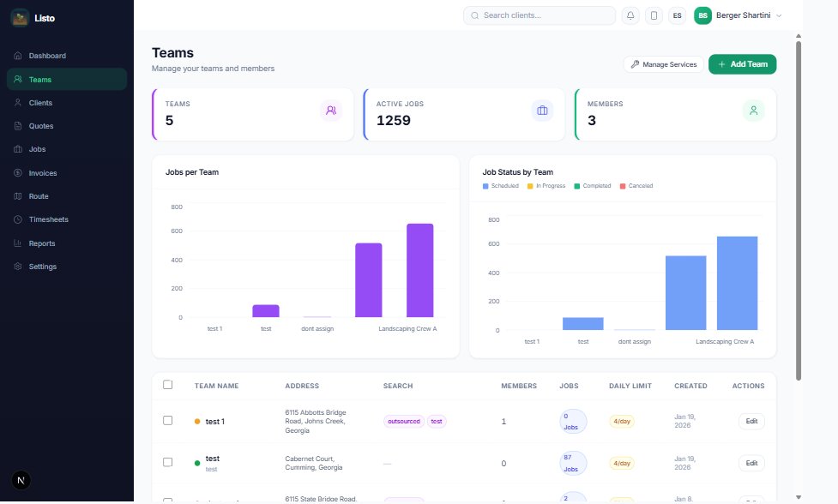
Task: Click the Members card person icon
Action: click(754, 111)
